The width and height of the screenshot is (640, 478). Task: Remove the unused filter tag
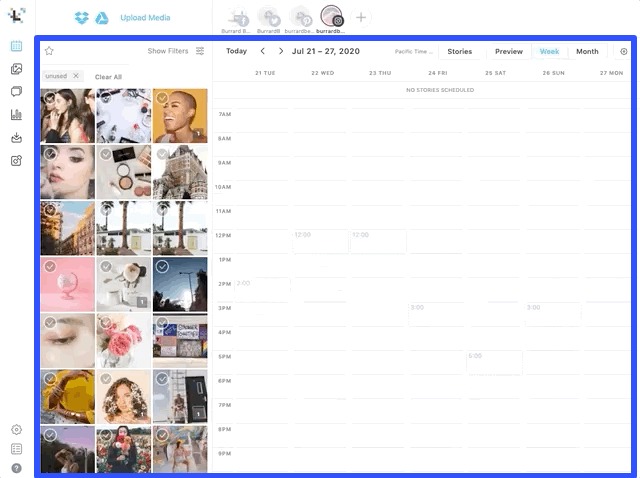click(76, 76)
